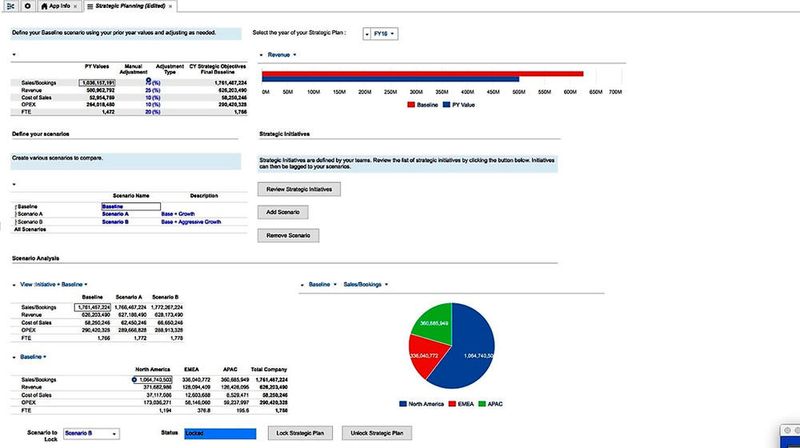Click the APAC Sales/Bookings value 360,685,949
The height and width of the screenshot is (448, 800).
235,380
